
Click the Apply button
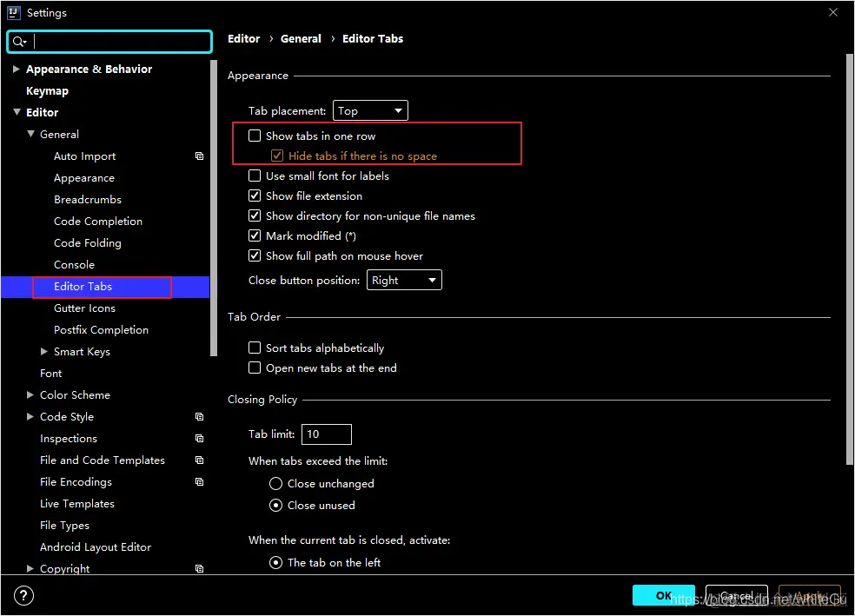coord(809,595)
